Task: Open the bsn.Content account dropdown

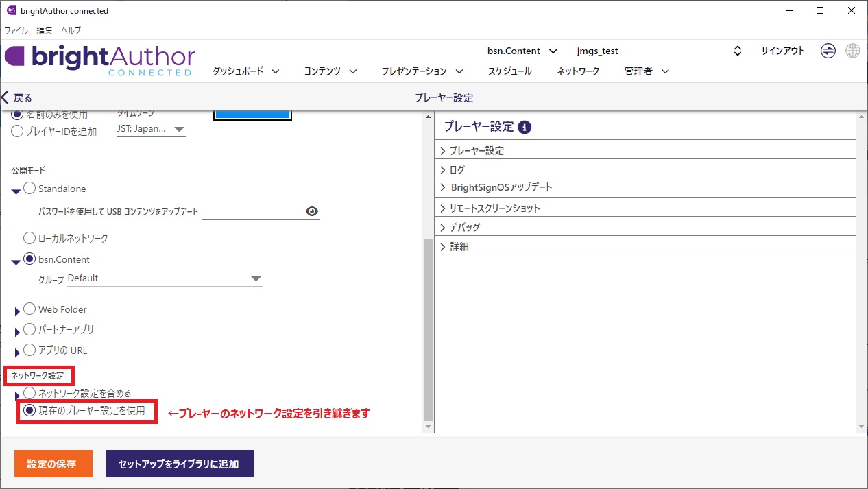Action: pos(522,51)
